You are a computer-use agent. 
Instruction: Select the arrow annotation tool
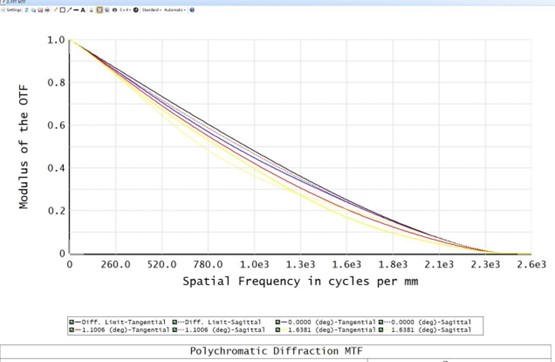point(69,10)
